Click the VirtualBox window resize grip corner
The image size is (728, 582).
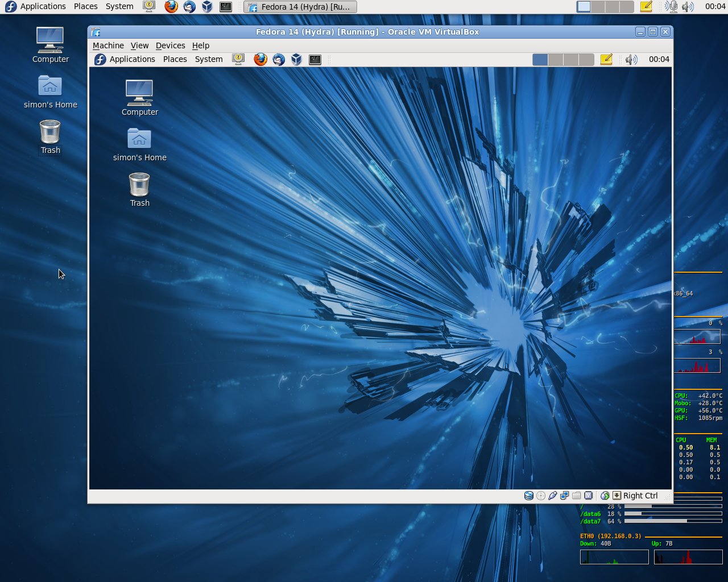point(668,497)
